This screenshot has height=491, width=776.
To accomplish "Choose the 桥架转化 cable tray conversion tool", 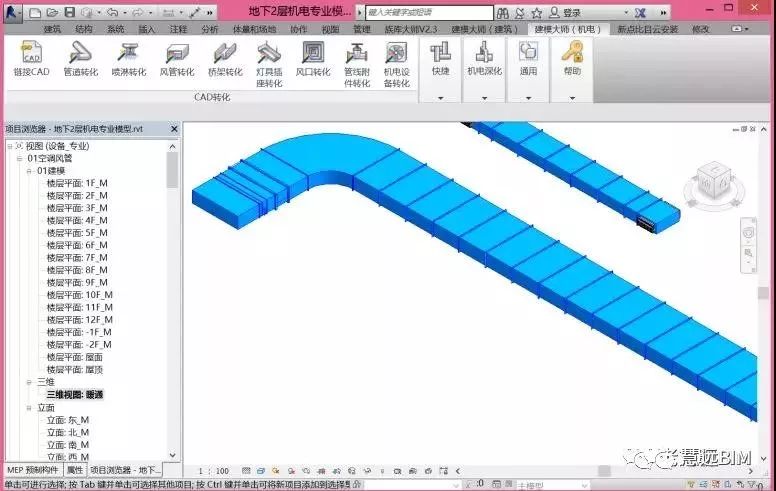I will tap(225, 59).
